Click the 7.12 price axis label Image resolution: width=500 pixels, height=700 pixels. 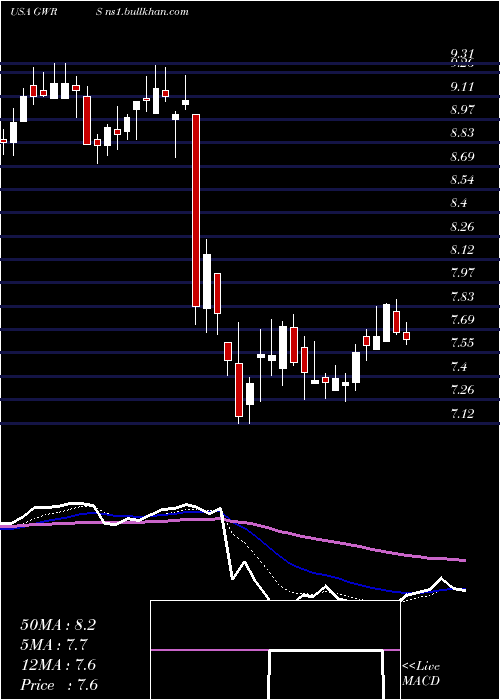pyautogui.click(x=462, y=413)
